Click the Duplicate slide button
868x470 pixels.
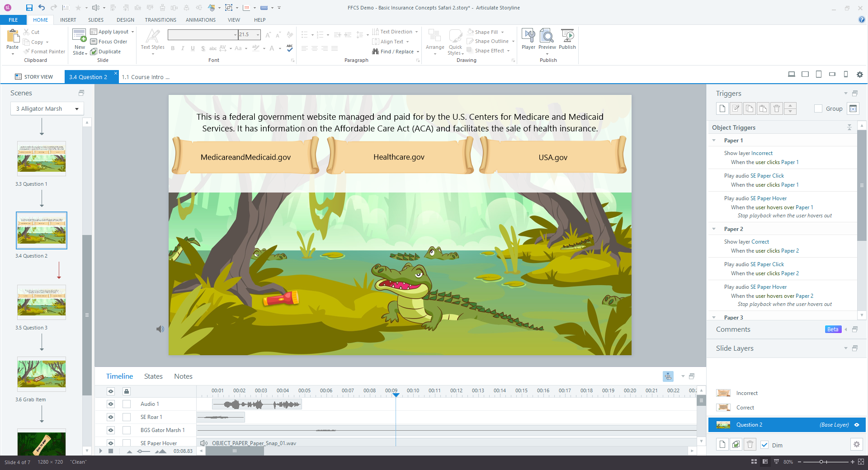coord(105,52)
